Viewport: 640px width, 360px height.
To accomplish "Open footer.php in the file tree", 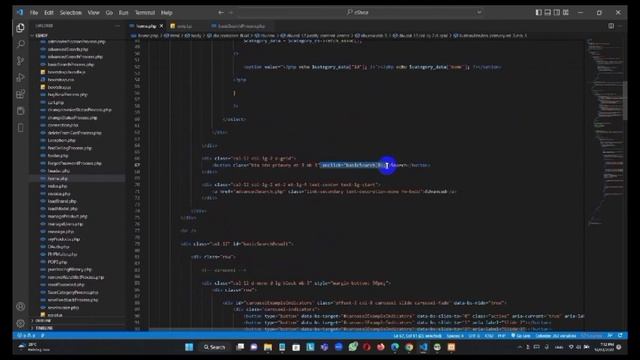I will 58,156.
